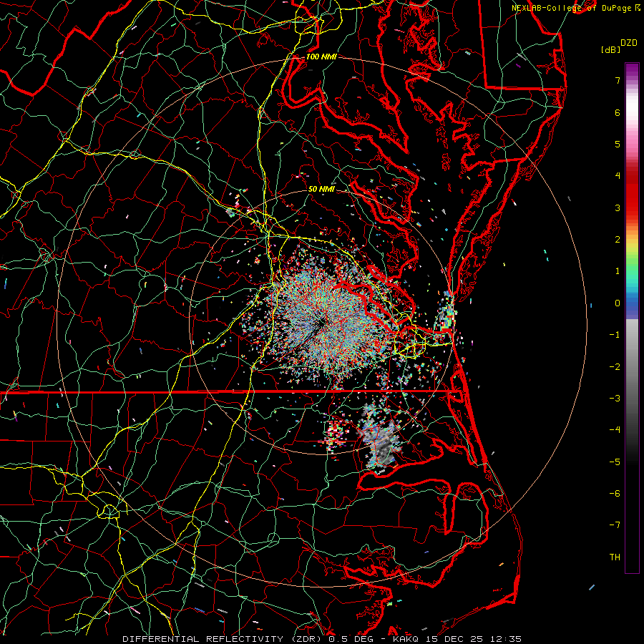The height and width of the screenshot is (644, 644).
Task: Click the 2 dB scale value
Action: (x=618, y=240)
